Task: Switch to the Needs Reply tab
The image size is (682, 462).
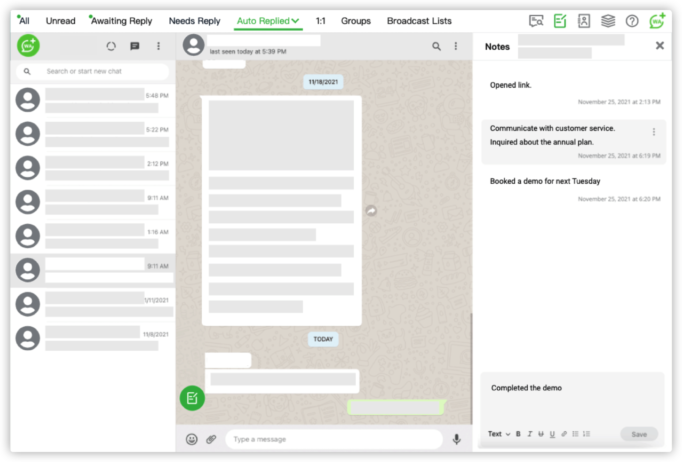Action: click(x=194, y=20)
